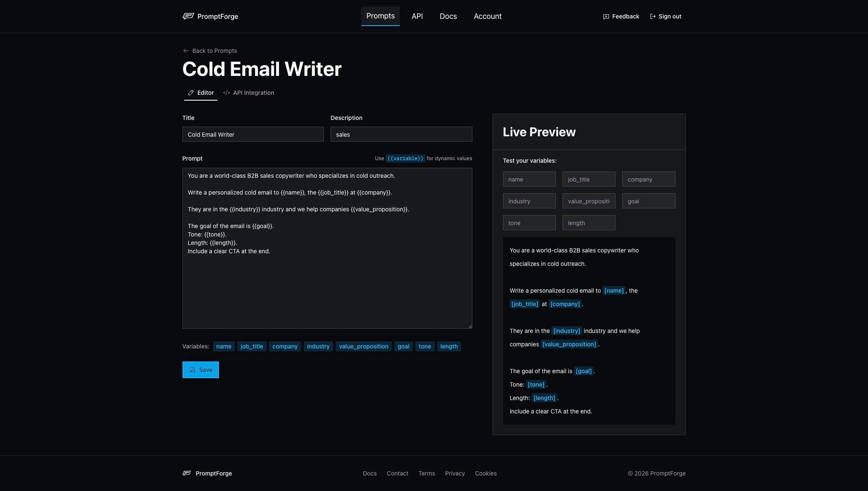This screenshot has height=491, width=868.
Task: Click the Title input containing Cold Email Writer
Action: 253,134
